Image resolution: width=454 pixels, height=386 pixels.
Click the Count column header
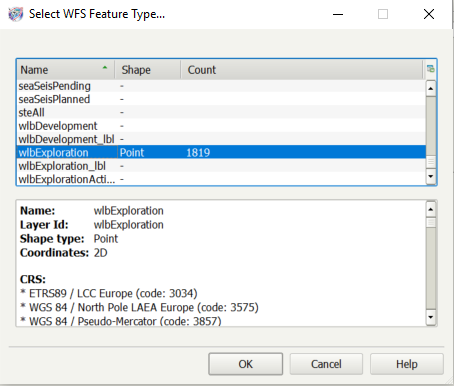pyautogui.click(x=301, y=70)
